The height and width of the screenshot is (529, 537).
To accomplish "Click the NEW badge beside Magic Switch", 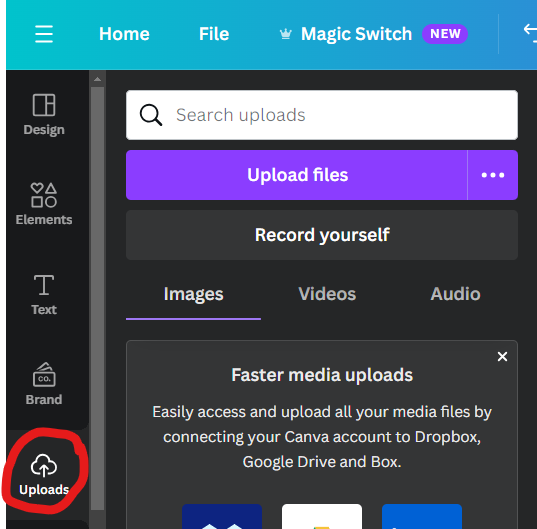I will click(445, 34).
